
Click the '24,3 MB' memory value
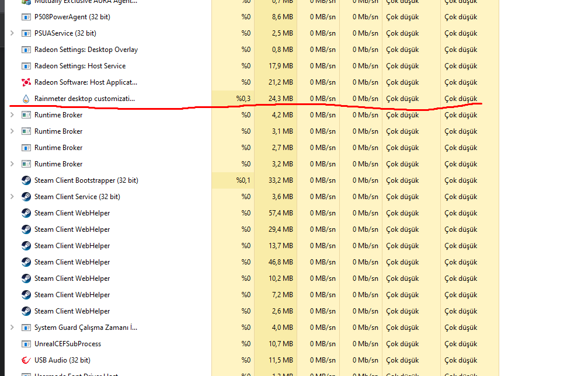coord(280,99)
